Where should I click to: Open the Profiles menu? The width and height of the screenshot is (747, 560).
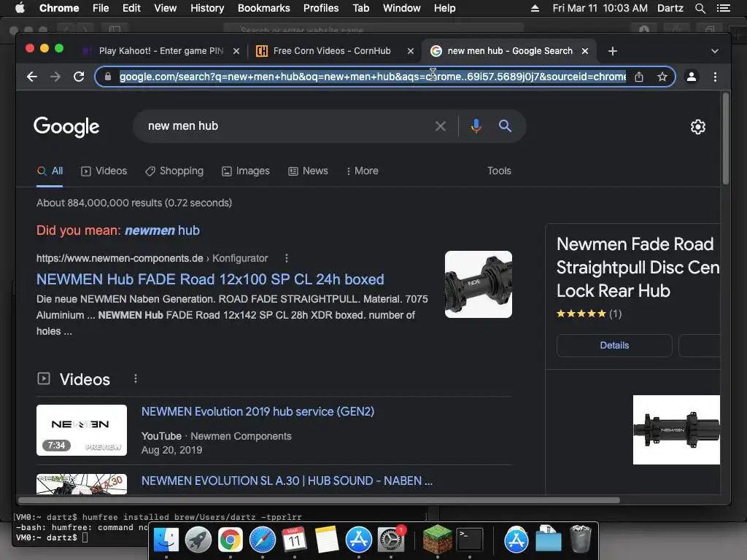click(321, 8)
